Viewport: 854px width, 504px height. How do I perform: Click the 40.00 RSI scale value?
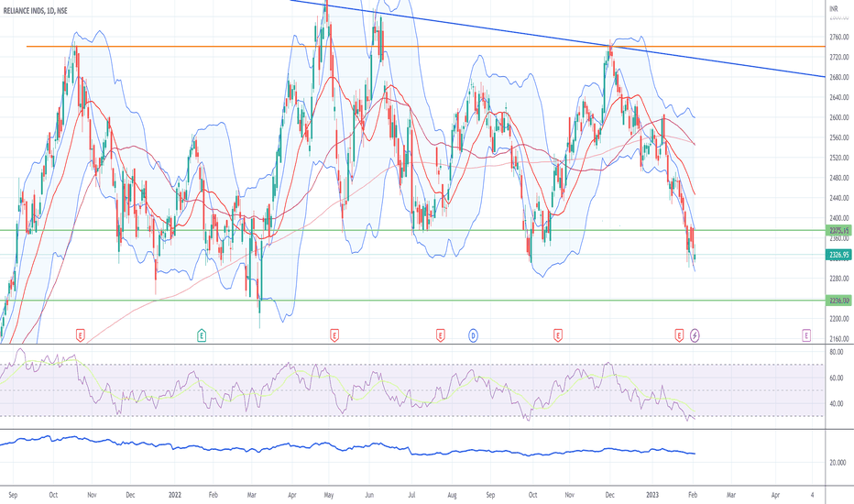(837, 404)
